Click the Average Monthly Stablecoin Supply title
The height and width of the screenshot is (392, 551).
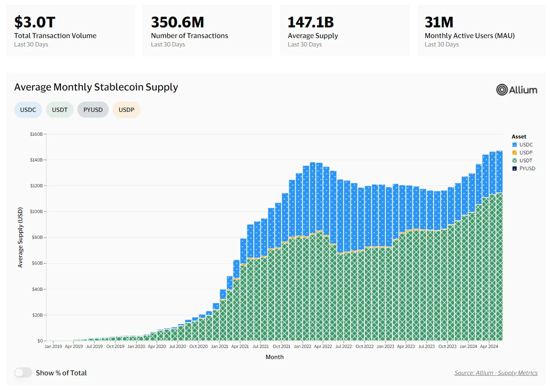[96, 87]
